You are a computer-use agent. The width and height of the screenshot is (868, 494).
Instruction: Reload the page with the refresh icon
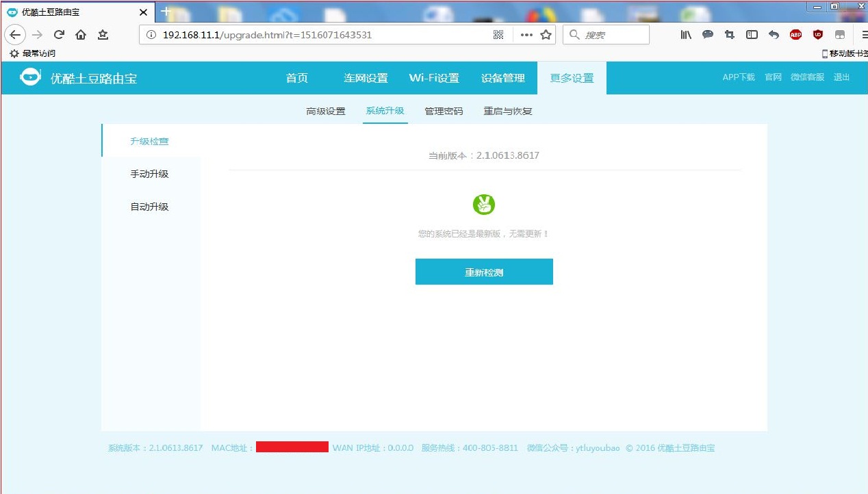coord(59,35)
